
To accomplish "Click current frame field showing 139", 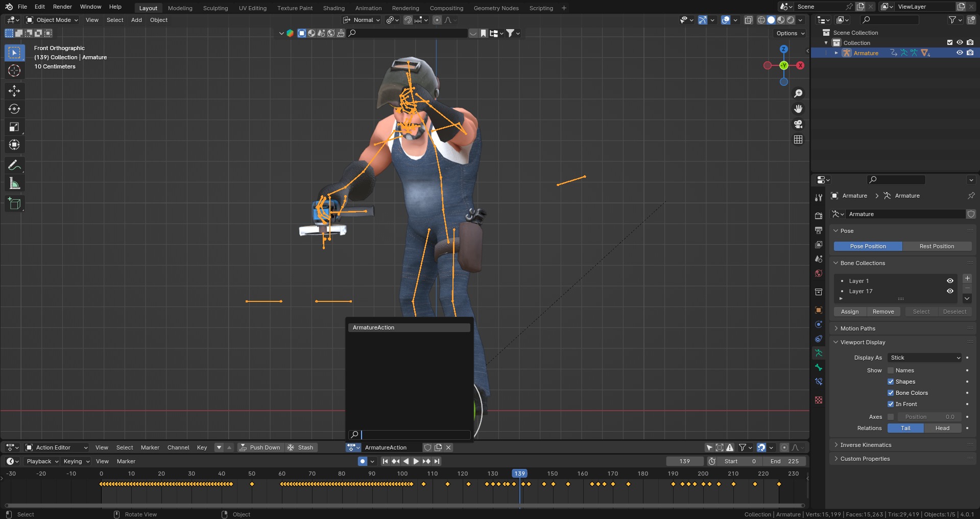I will click(685, 461).
